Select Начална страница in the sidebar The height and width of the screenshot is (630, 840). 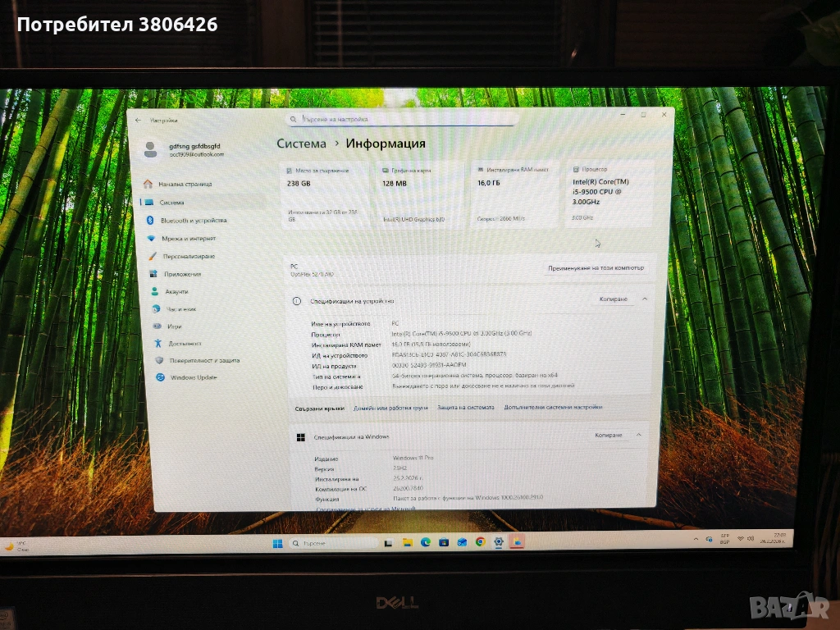(x=185, y=185)
